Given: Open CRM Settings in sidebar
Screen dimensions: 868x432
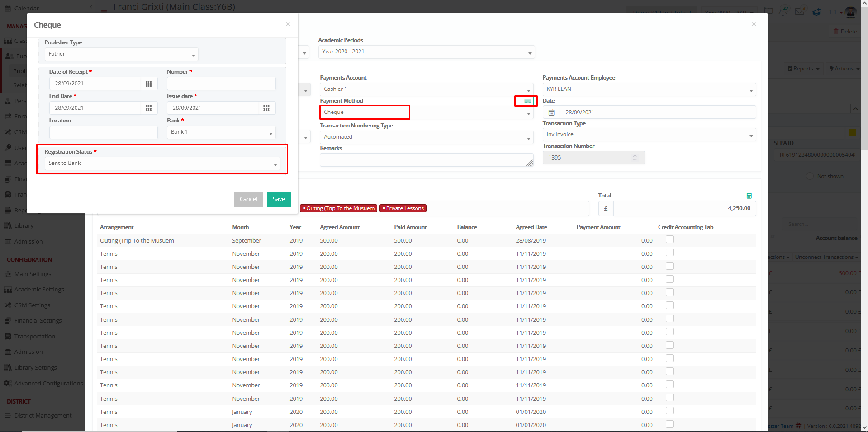Looking at the screenshot, I should point(32,305).
